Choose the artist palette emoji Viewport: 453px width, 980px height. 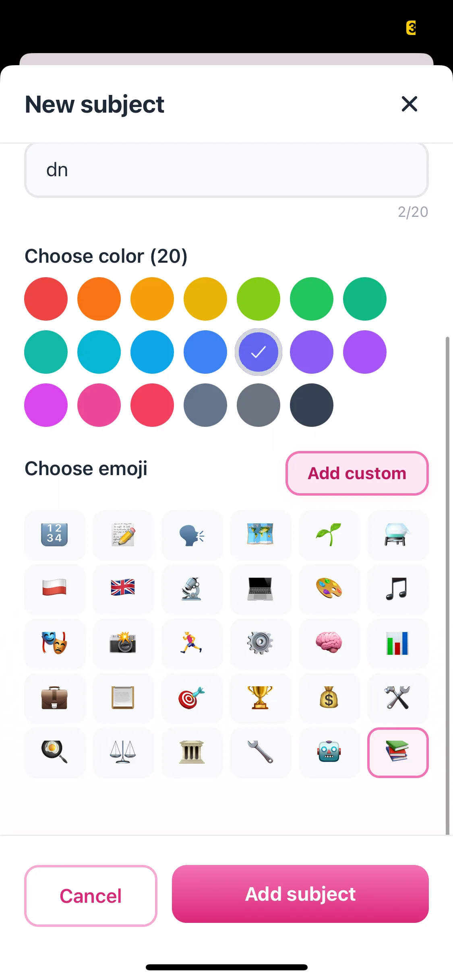pos(329,589)
